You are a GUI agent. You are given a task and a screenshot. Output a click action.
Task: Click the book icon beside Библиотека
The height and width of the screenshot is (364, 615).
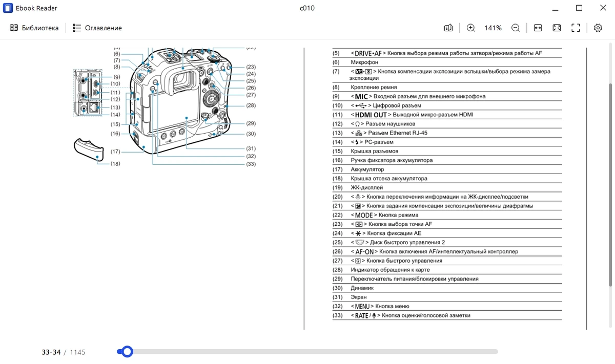click(14, 28)
